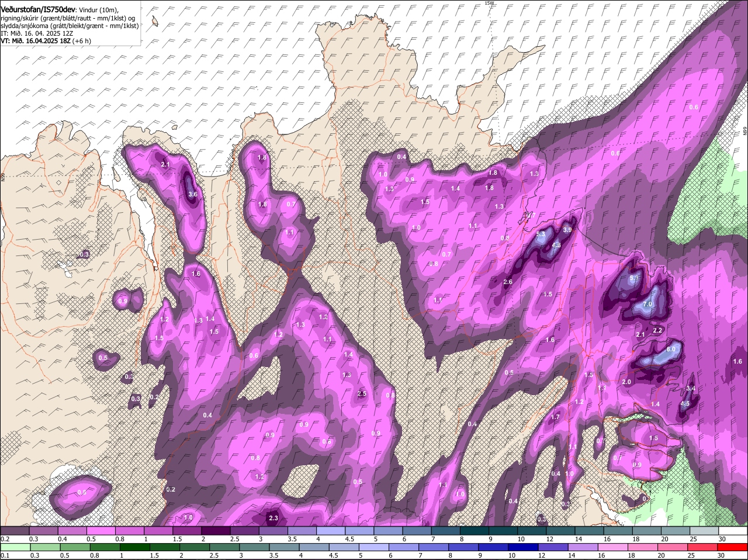Click the 0.2 legend scale label

click(x=5, y=539)
